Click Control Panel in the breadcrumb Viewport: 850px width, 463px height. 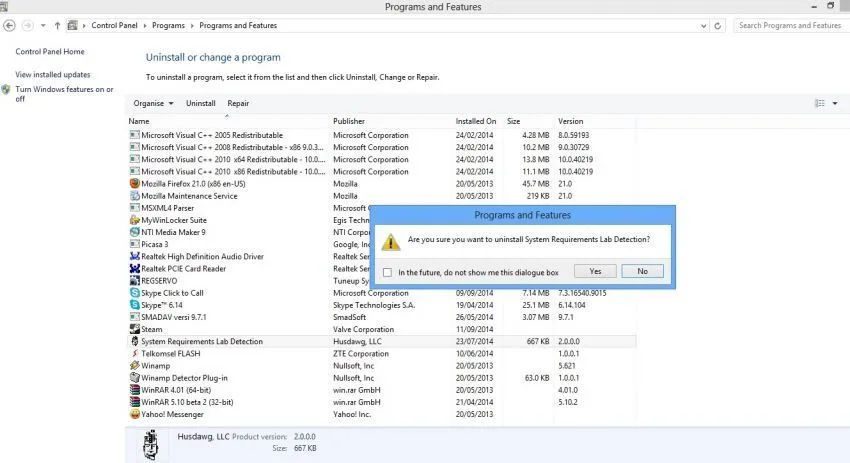point(114,25)
